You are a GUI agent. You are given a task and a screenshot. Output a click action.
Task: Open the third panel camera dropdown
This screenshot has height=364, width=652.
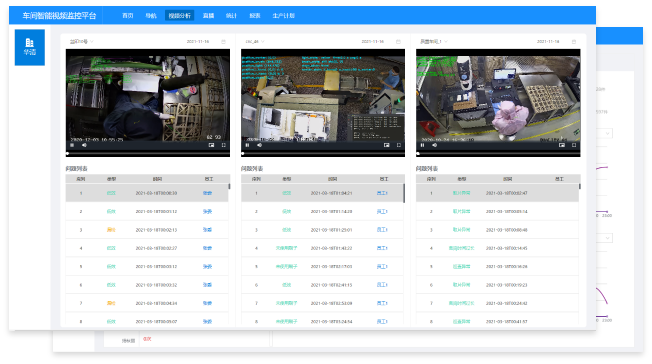tap(434, 42)
